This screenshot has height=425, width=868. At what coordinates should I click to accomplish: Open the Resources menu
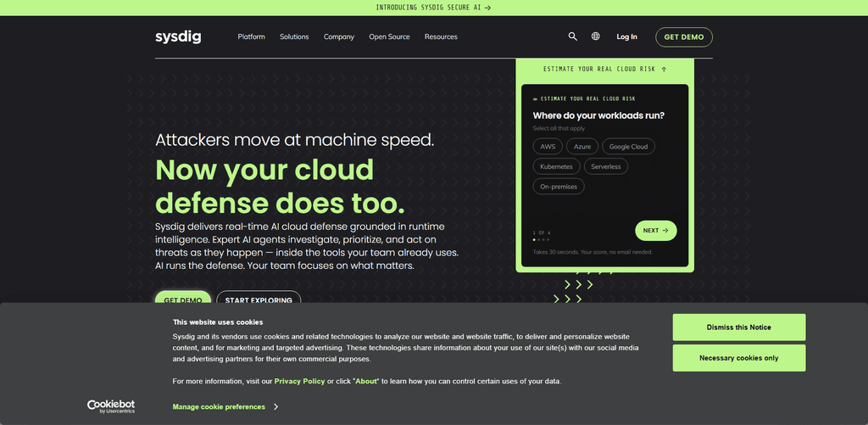[x=441, y=36]
